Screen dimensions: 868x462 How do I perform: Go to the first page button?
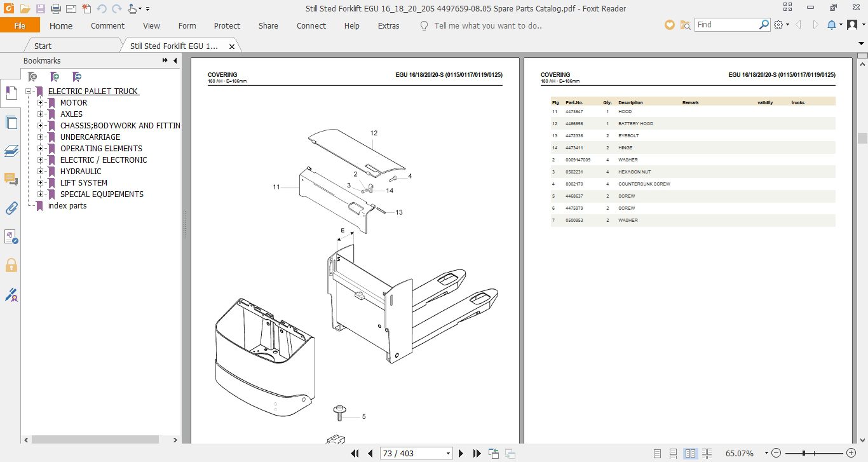[356, 454]
